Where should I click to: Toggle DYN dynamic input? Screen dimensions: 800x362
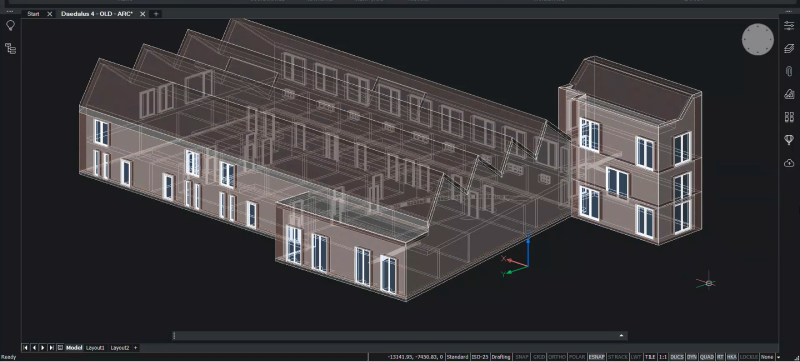692,357
